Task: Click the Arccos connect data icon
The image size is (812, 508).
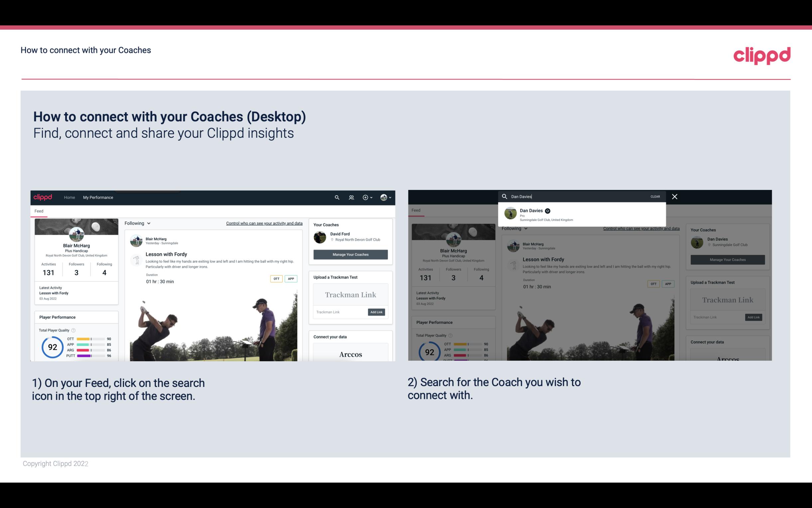Action: (x=350, y=354)
